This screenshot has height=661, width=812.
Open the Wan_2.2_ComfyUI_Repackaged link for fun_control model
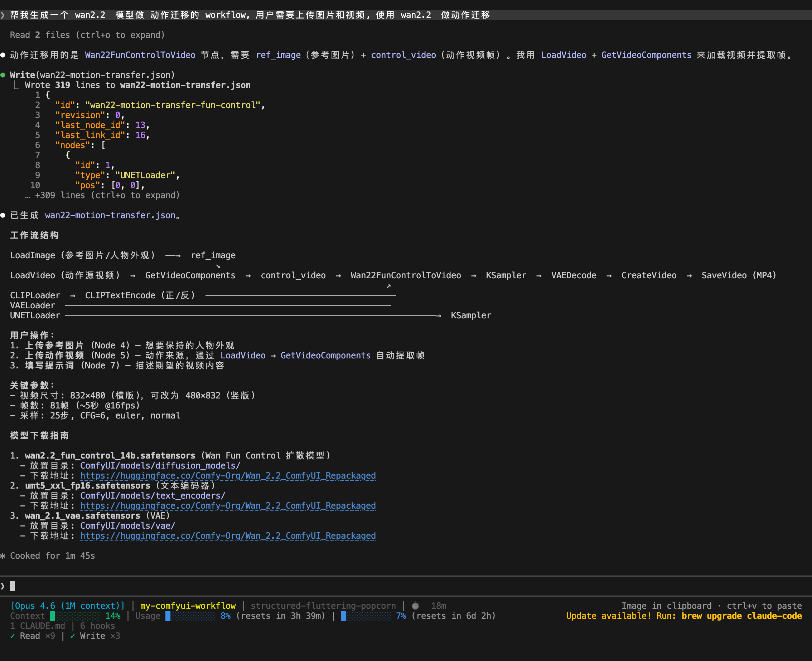(x=227, y=476)
